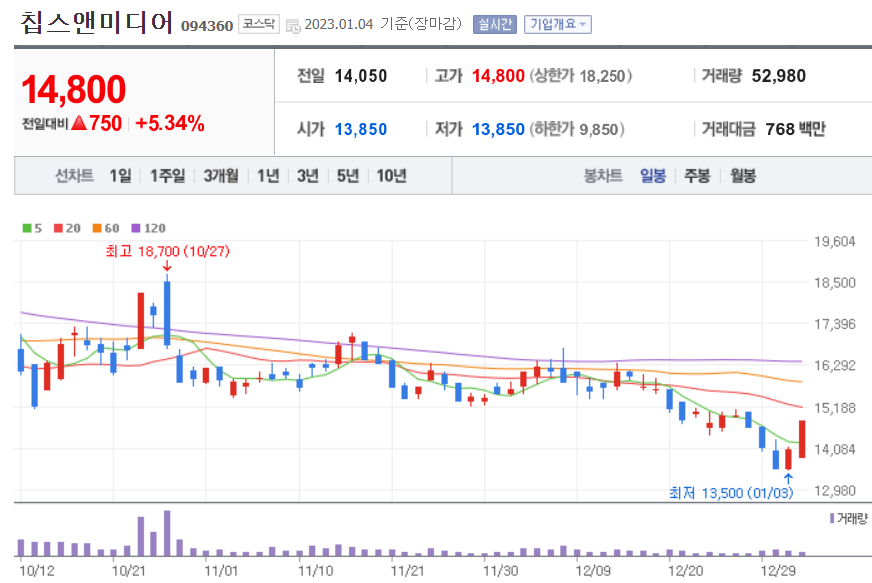Select the 1일 line chart tab
This screenshot has height=583, width=872.
coord(121,176)
